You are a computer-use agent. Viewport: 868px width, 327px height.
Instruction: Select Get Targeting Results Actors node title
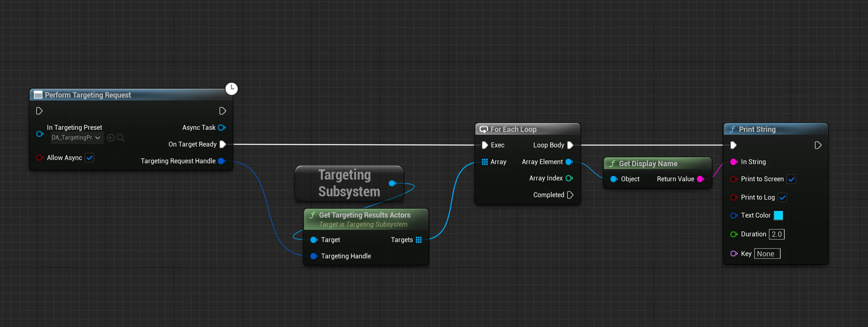pyautogui.click(x=365, y=215)
